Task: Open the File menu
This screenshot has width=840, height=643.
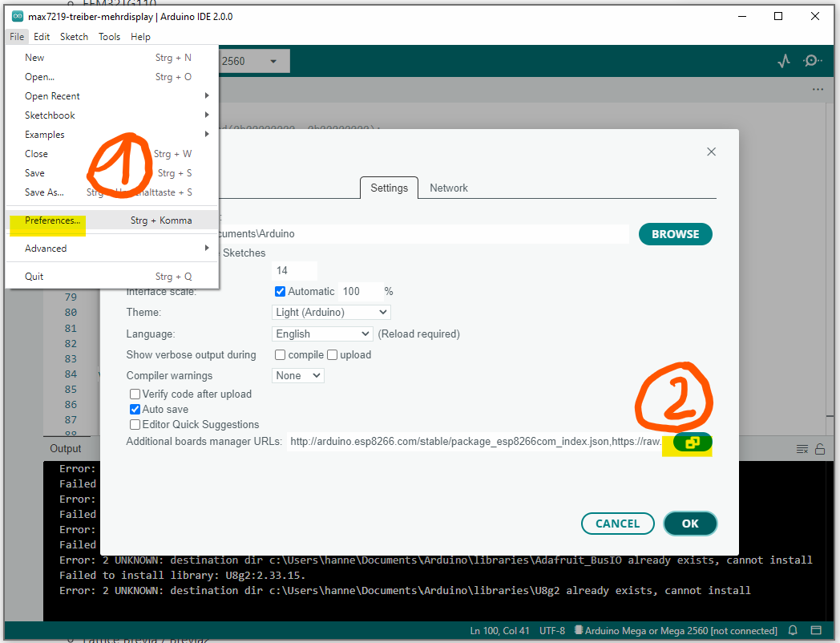Action: [x=17, y=36]
